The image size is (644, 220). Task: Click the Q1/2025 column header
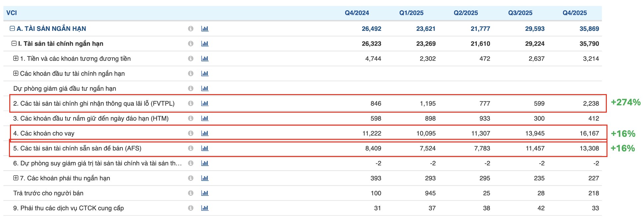pyautogui.click(x=411, y=13)
